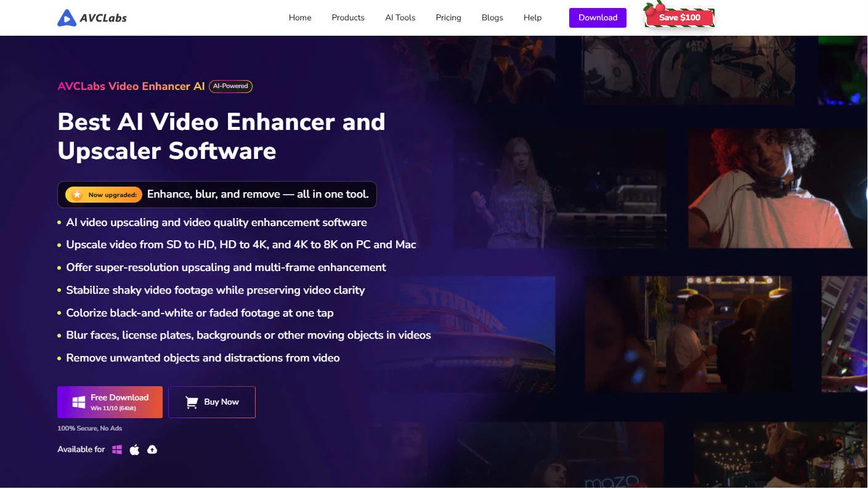The image size is (868, 489).
Task: Click 'Stabilize shaky video footage' bullet text
Action: [x=216, y=290]
